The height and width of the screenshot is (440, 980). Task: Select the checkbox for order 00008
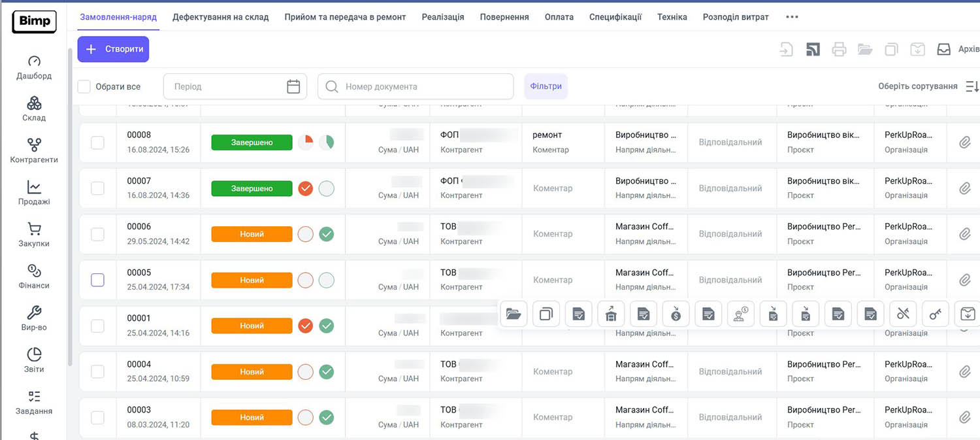pyautogui.click(x=97, y=143)
